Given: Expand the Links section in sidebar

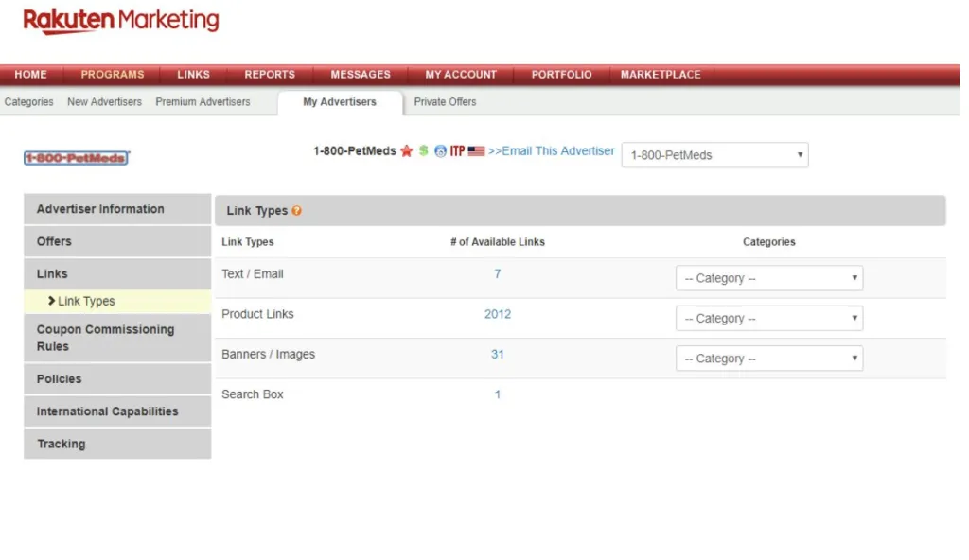Looking at the screenshot, I should 117,273.
